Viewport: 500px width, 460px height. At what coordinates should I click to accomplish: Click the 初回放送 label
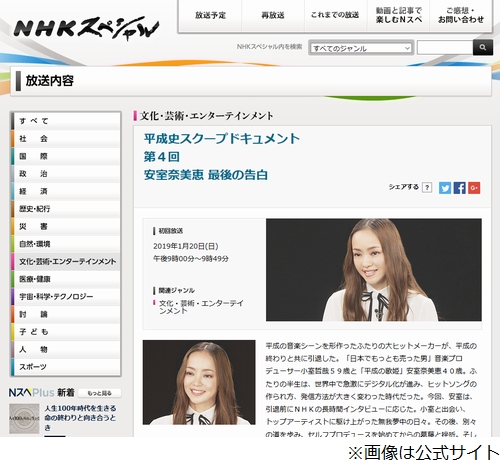point(170,231)
